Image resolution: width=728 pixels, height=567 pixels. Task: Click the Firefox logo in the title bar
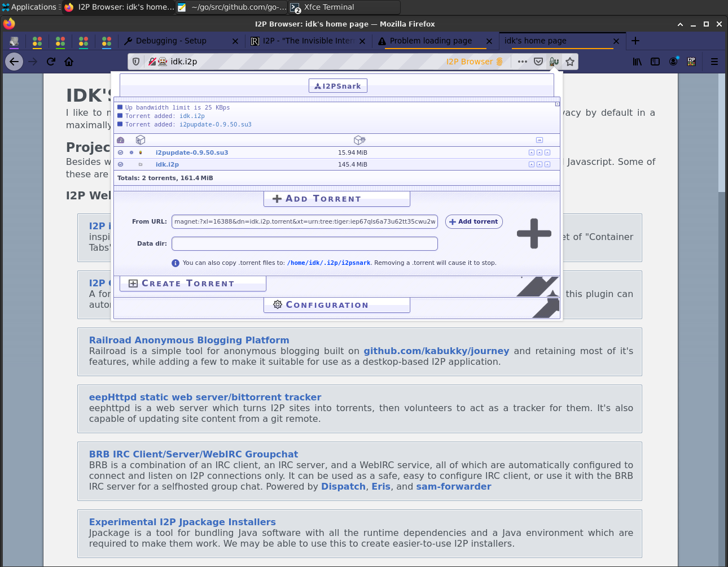pyautogui.click(x=8, y=24)
